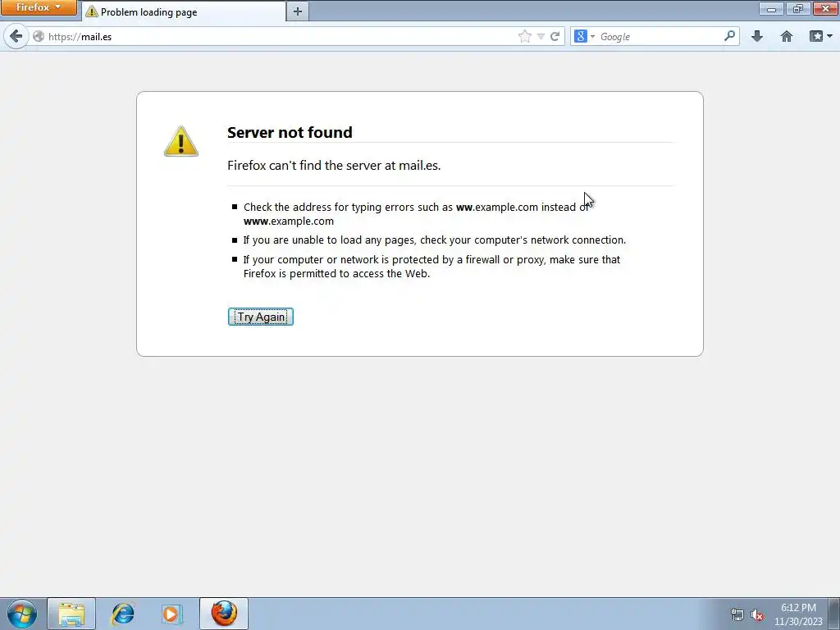Launch Internet Explorer from taskbar
The image size is (840, 630).
tap(122, 614)
